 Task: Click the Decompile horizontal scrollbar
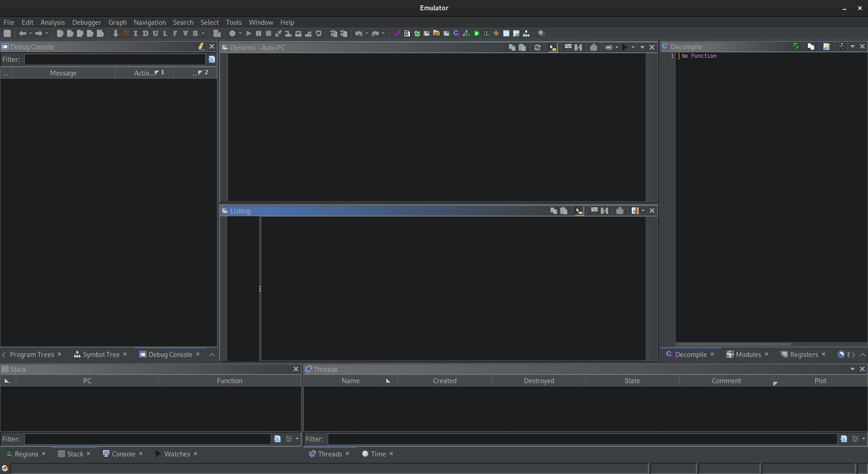pyautogui.click(x=733, y=344)
